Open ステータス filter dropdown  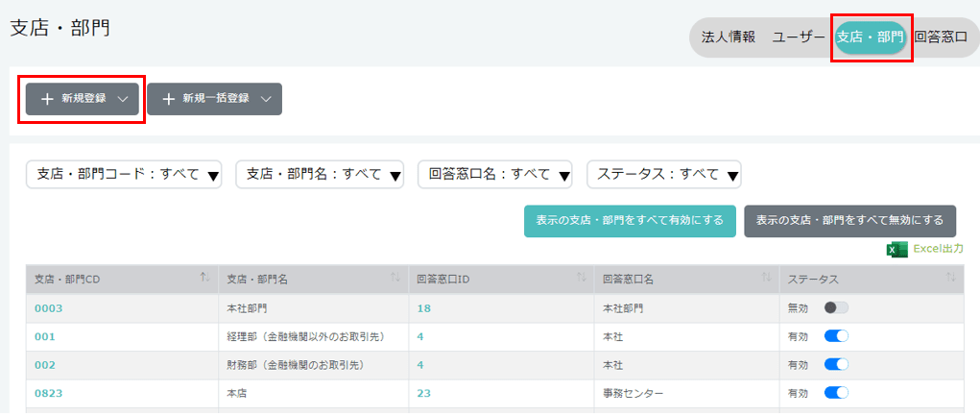point(664,175)
